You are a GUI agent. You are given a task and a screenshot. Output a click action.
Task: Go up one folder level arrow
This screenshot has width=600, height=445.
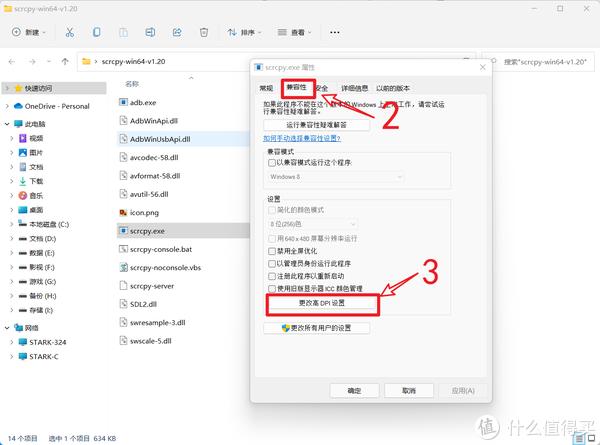click(65, 62)
